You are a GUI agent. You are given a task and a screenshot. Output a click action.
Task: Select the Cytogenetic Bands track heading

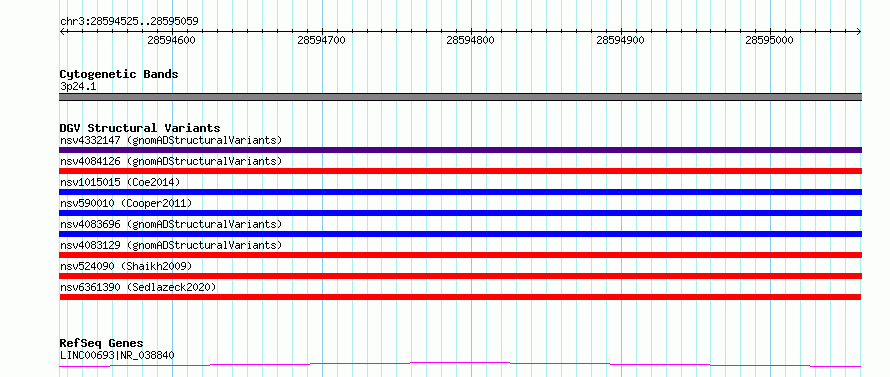tap(119, 74)
